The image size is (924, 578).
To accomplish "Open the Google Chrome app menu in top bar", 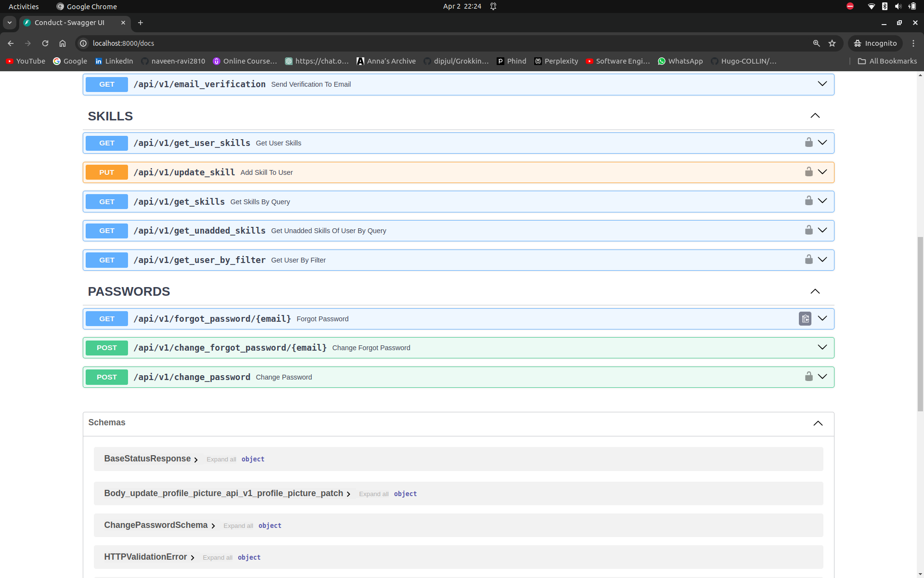I will point(87,6).
